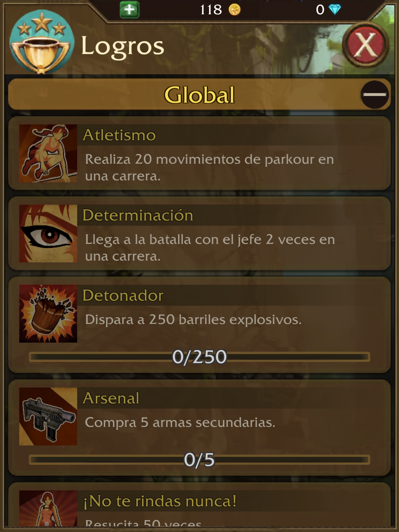The width and height of the screenshot is (399, 532).
Task: Select the Determinación eye icon
Action: (x=48, y=234)
